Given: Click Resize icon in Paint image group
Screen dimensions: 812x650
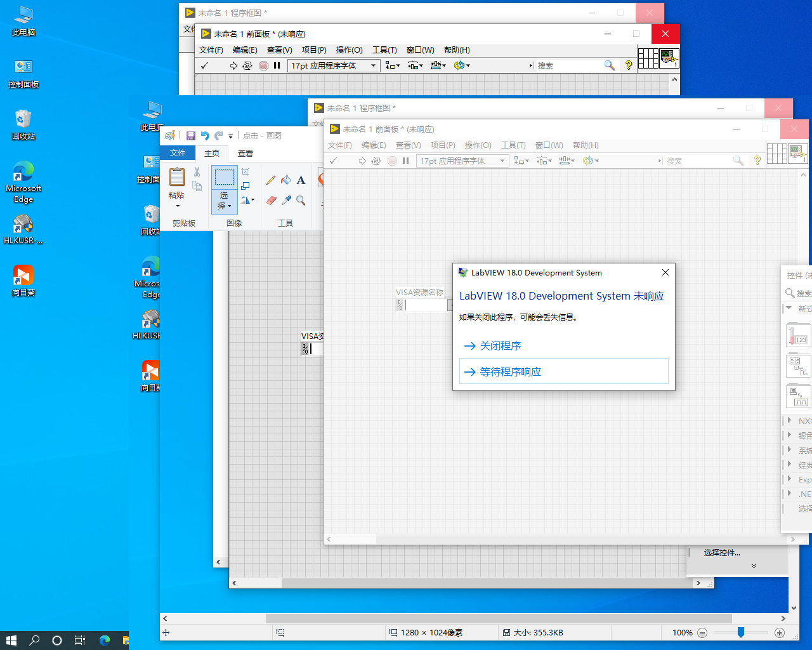Looking at the screenshot, I should [x=246, y=186].
